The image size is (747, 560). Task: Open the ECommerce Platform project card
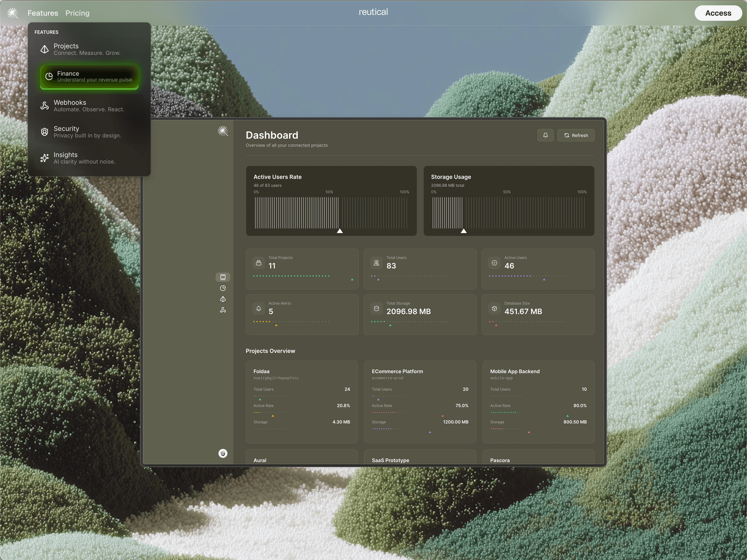[420, 402]
